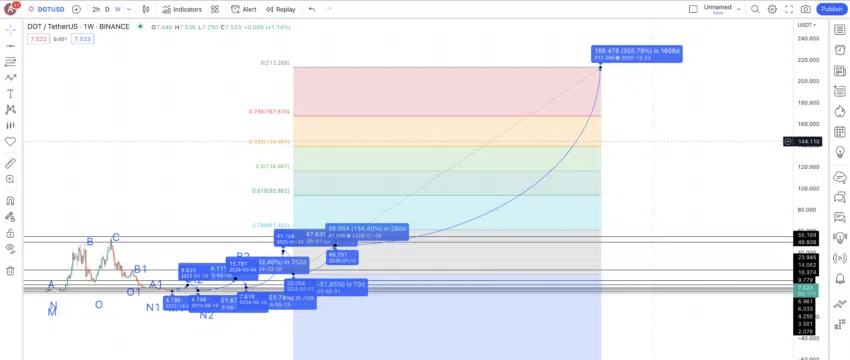Select the ruler Measure tool

point(10,163)
